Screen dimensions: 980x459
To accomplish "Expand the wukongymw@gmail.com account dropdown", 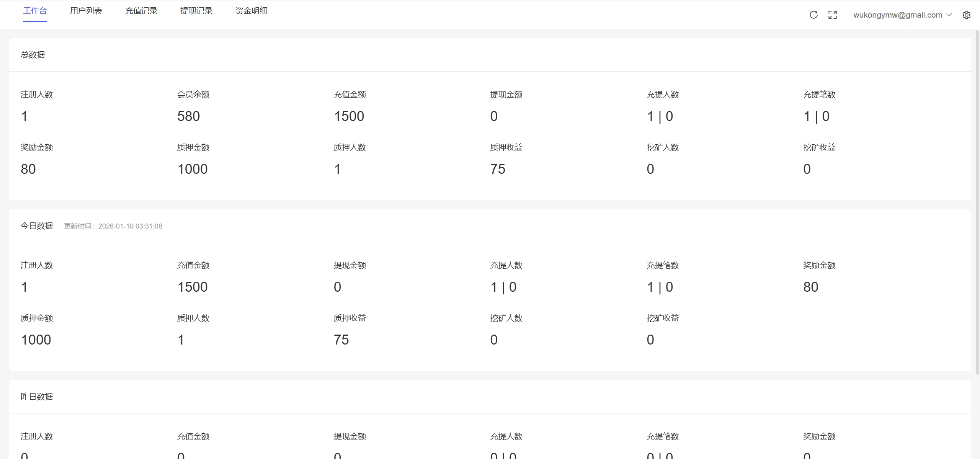I will tap(902, 15).
